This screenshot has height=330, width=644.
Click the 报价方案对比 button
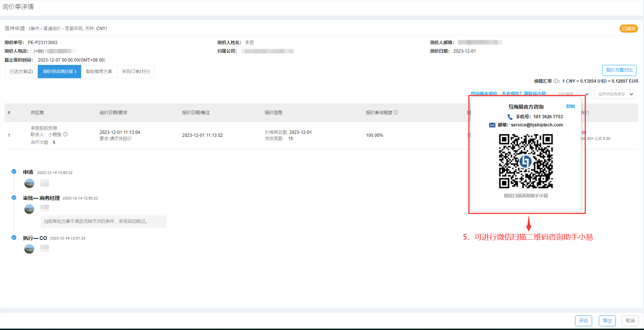click(619, 70)
